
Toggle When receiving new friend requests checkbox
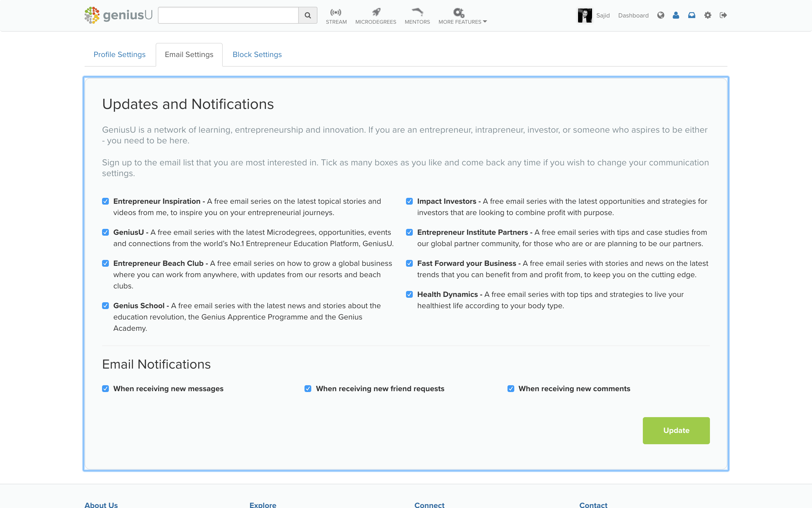click(308, 388)
